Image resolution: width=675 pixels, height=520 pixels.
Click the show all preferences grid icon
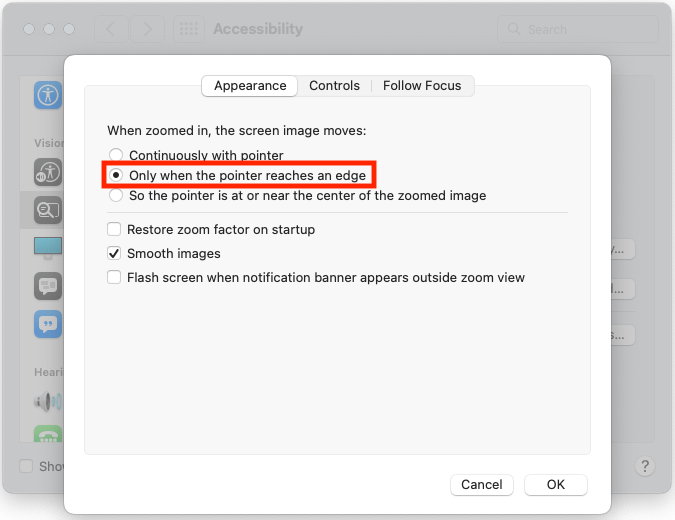tap(188, 29)
